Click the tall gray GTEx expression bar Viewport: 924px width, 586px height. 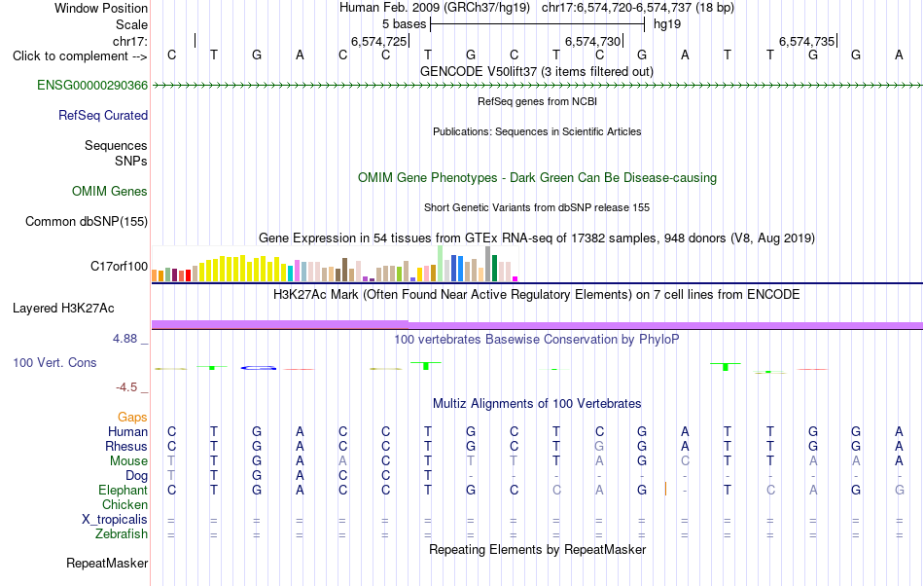point(488,264)
